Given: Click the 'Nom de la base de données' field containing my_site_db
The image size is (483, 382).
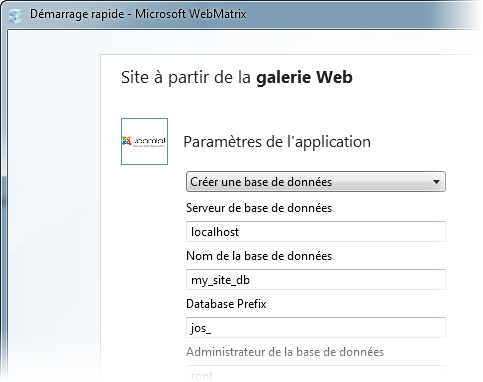Looking at the screenshot, I should [316, 279].
